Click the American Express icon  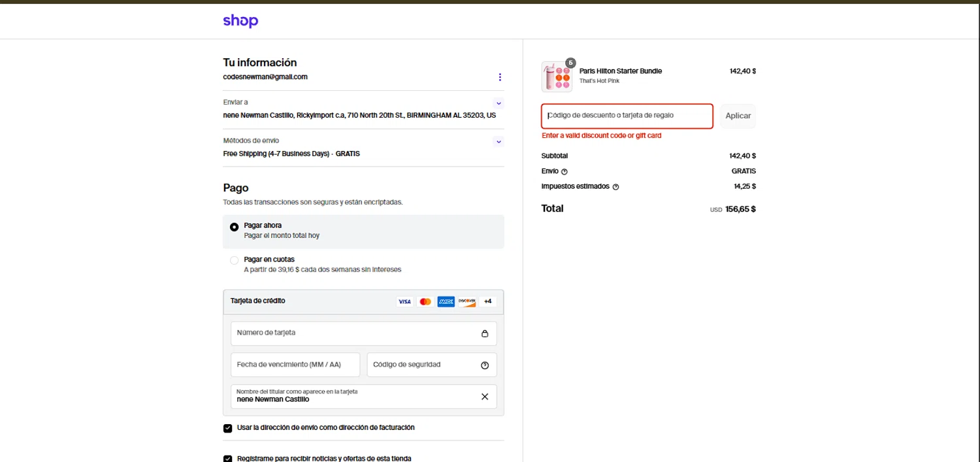click(446, 302)
